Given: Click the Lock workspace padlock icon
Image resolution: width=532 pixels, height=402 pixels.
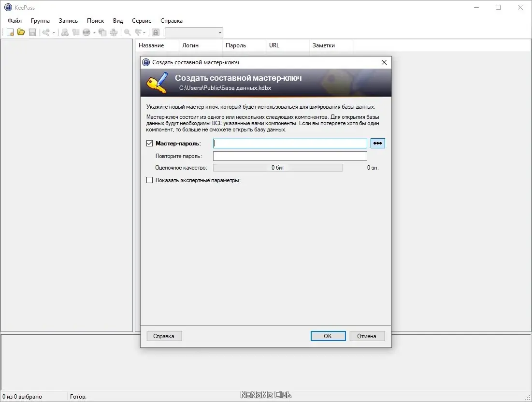Looking at the screenshot, I should [x=156, y=32].
